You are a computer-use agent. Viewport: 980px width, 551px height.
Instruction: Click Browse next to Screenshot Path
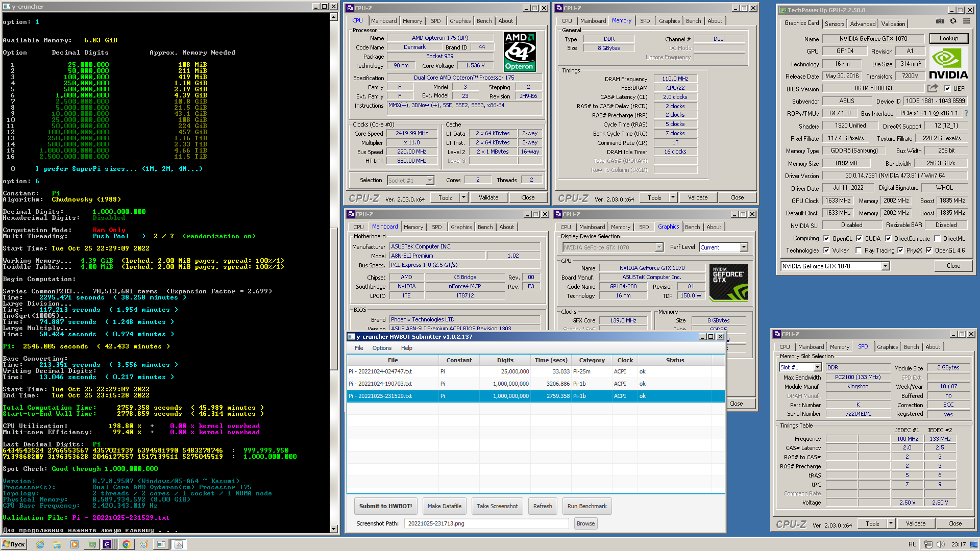(585, 523)
